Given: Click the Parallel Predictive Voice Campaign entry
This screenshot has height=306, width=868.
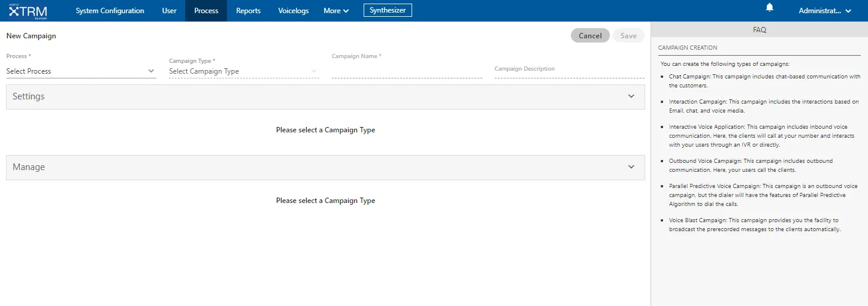Looking at the screenshot, I should click(763, 195).
